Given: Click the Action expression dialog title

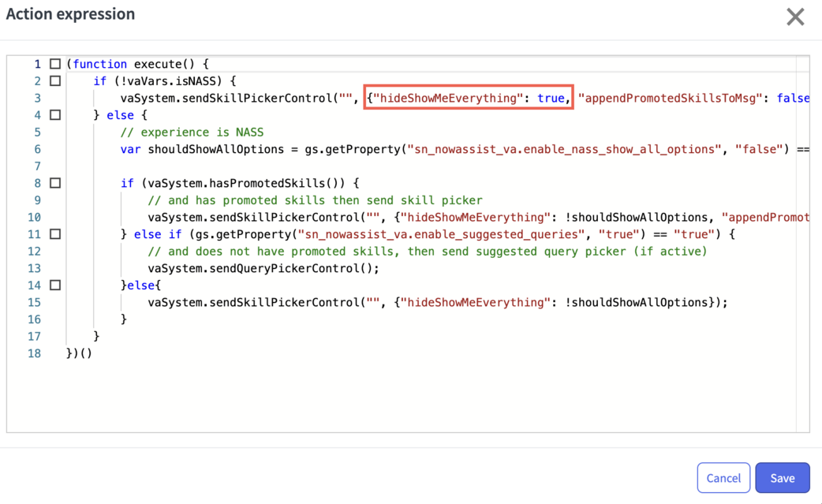Looking at the screenshot, I should tap(70, 13).
